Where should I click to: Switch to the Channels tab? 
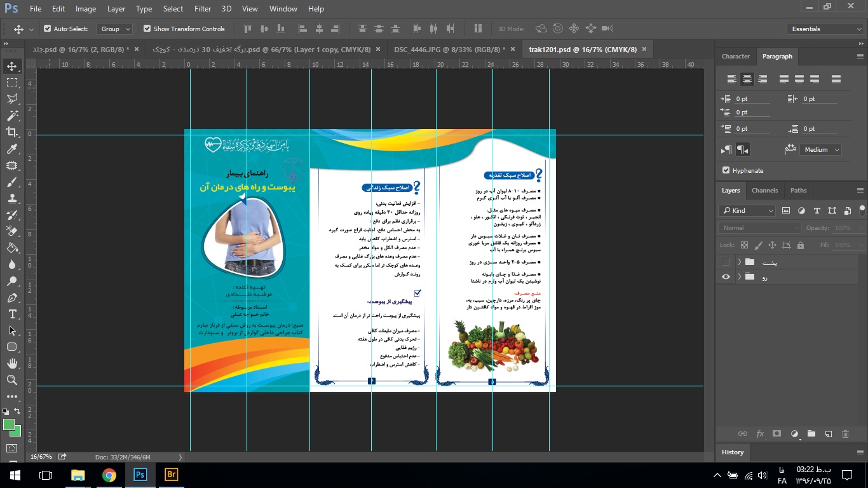pyautogui.click(x=764, y=190)
